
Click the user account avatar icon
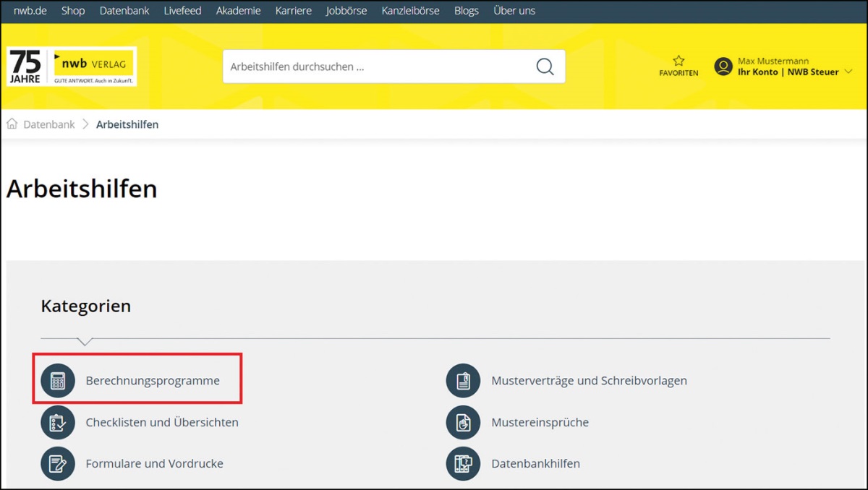click(723, 66)
